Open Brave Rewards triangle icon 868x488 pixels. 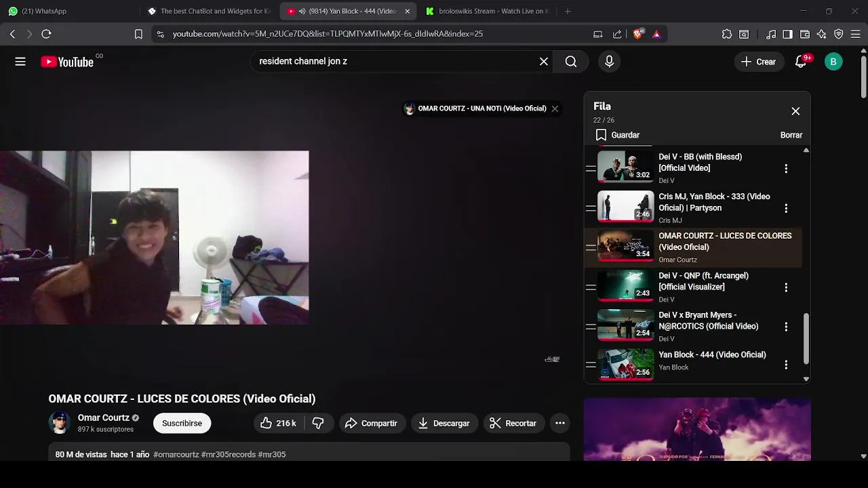point(656,34)
